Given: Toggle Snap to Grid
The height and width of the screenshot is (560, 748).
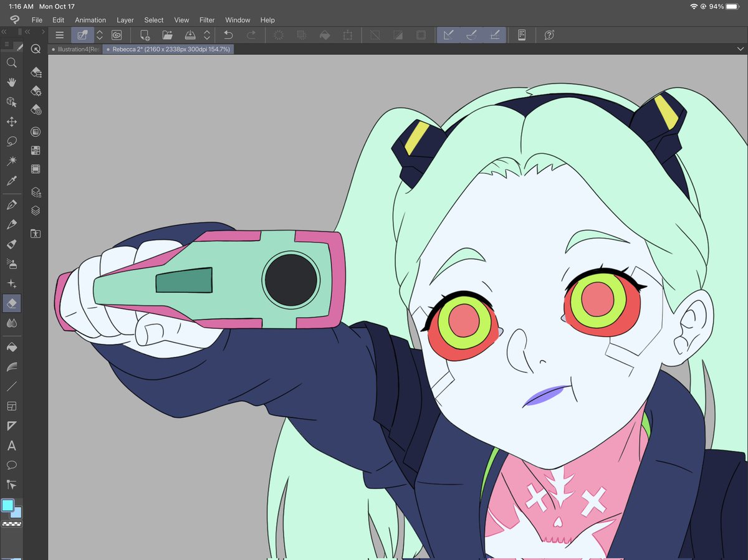Looking at the screenshot, I should pyautogui.click(x=495, y=36).
